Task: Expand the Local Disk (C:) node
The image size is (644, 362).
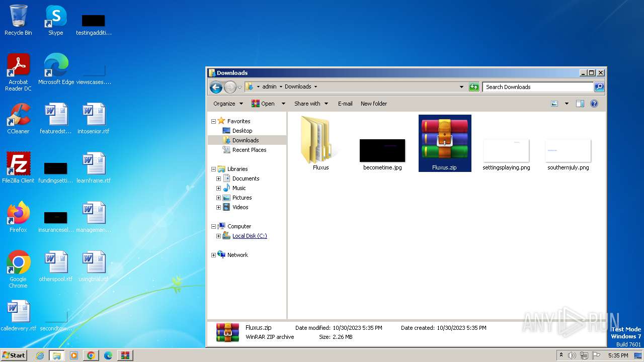Action: point(218,236)
